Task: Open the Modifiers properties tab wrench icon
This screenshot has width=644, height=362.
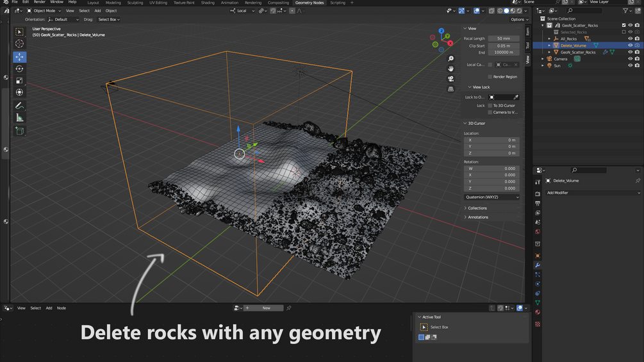Action: (537, 265)
